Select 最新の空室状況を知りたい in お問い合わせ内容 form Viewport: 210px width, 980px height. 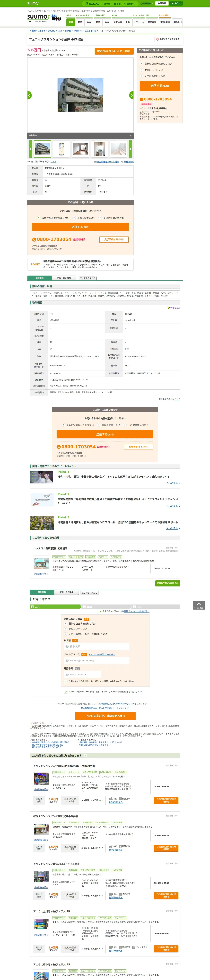point(66,624)
